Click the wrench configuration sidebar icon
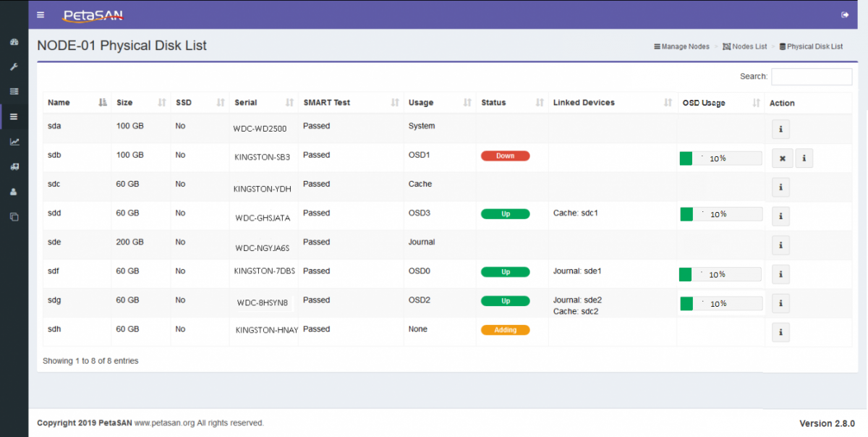This screenshot has width=868, height=437. pos(14,67)
